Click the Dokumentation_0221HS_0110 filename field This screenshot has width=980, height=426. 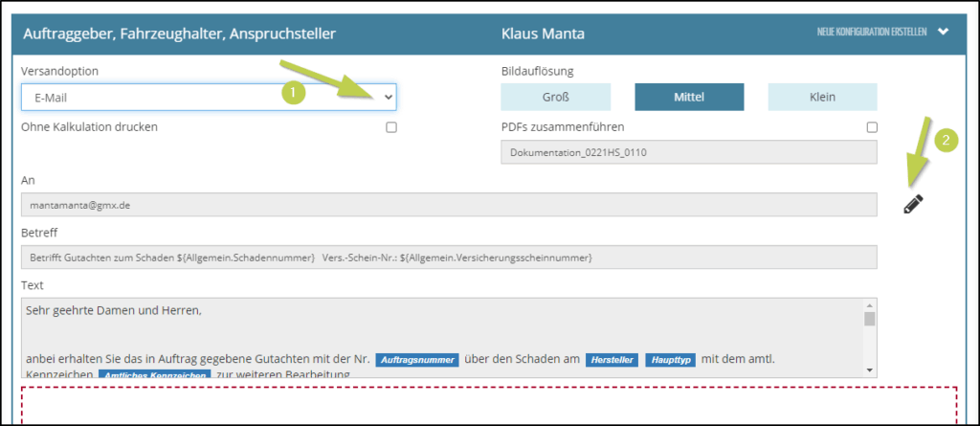(688, 152)
